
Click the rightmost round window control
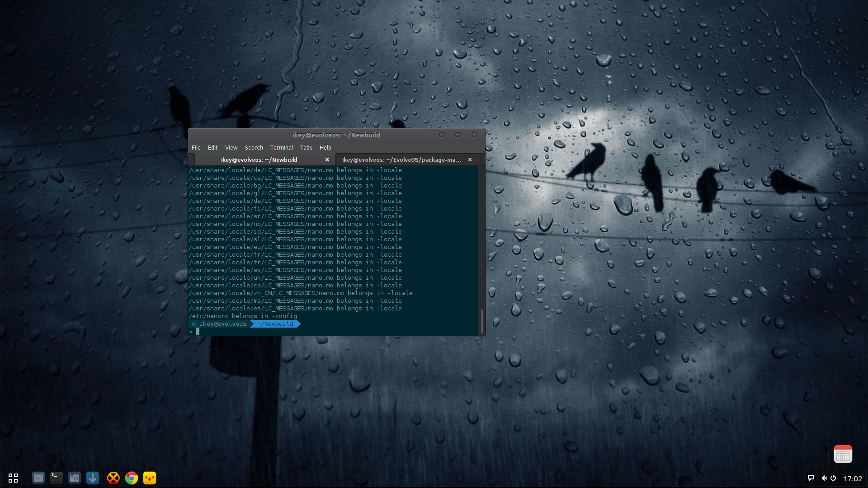tap(474, 135)
